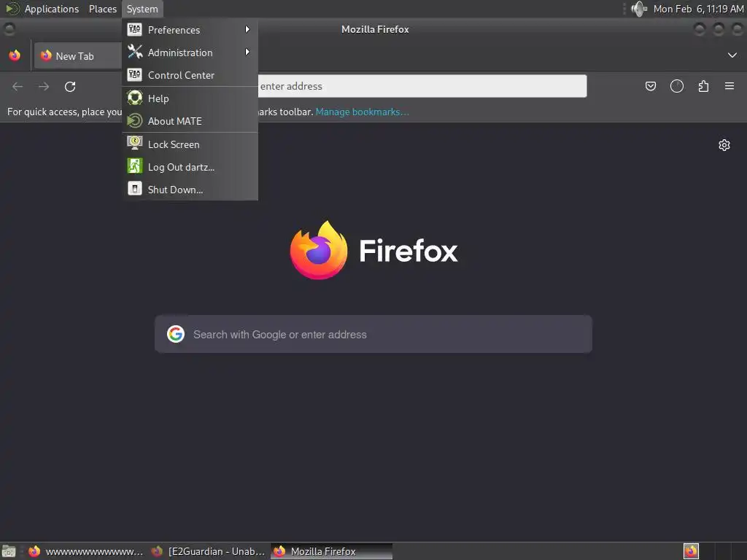Click Mozilla Firefox taskbar button
Screen dimensions: 747x560
332,551
